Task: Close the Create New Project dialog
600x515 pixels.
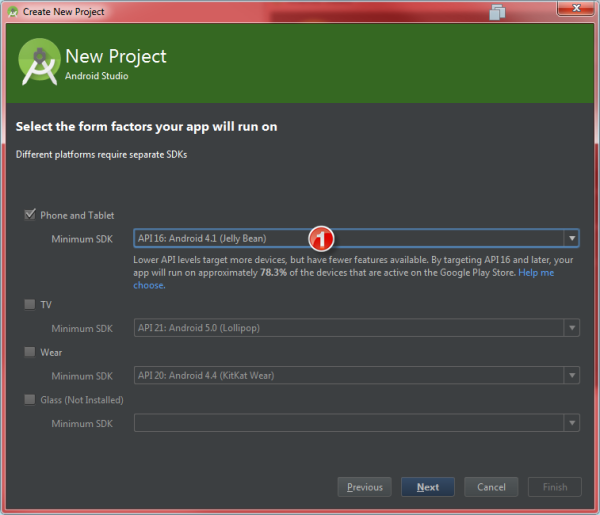Action: click(x=576, y=8)
